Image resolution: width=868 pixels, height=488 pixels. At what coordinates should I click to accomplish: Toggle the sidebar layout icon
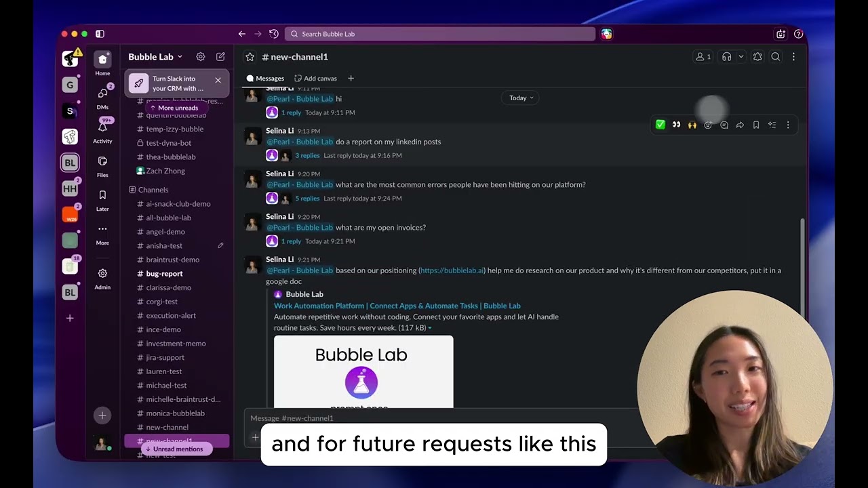point(100,34)
